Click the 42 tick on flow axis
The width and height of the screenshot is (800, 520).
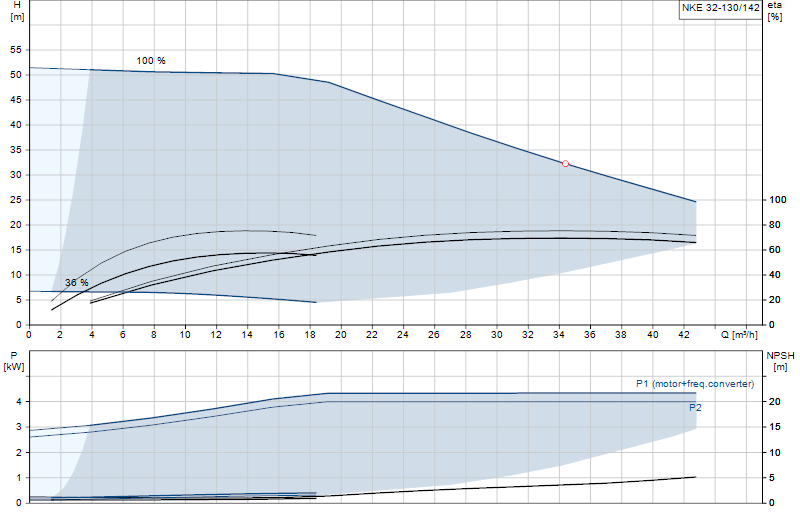click(684, 335)
